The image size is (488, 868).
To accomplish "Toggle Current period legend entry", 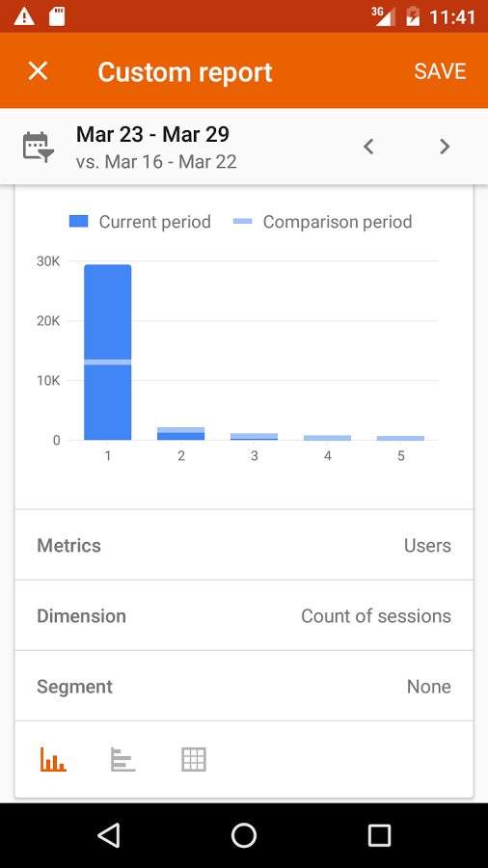I will pos(140,222).
